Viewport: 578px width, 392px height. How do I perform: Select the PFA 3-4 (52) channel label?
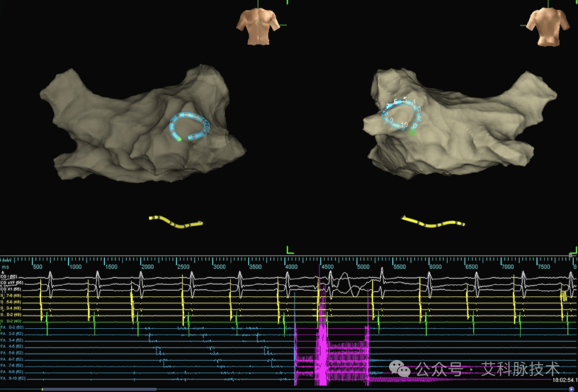(11, 341)
